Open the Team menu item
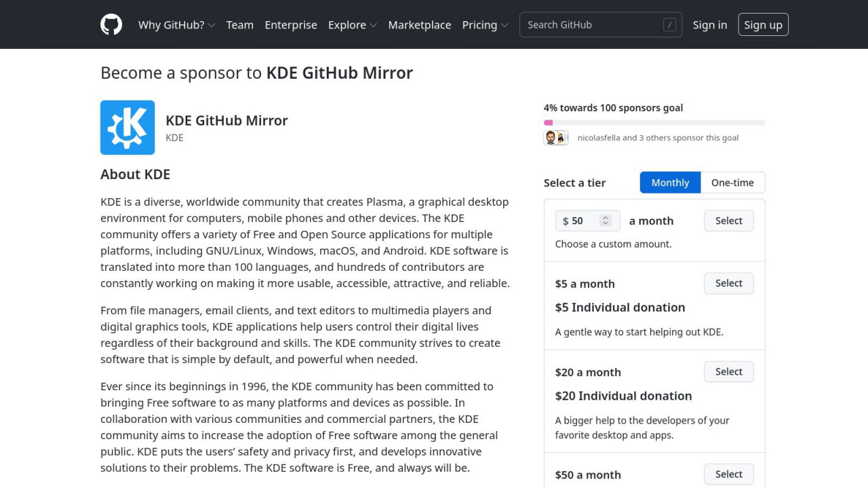 [x=239, y=25]
